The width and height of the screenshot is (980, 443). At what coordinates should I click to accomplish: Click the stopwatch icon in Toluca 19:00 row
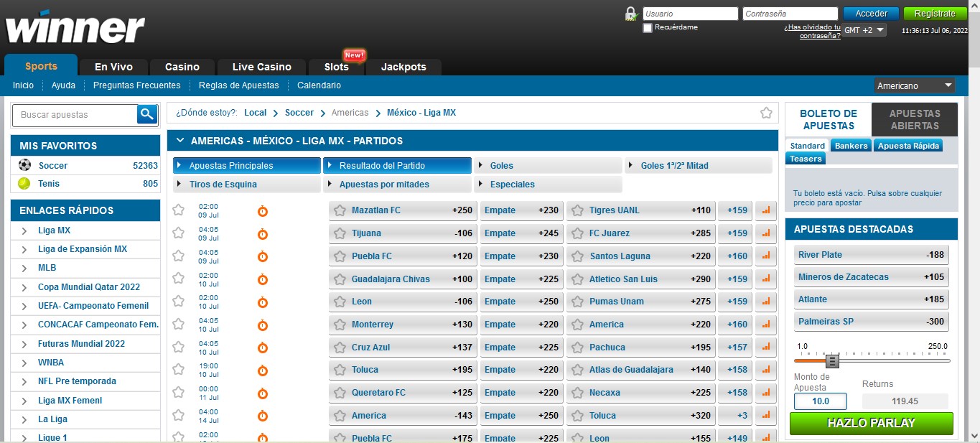point(263,370)
